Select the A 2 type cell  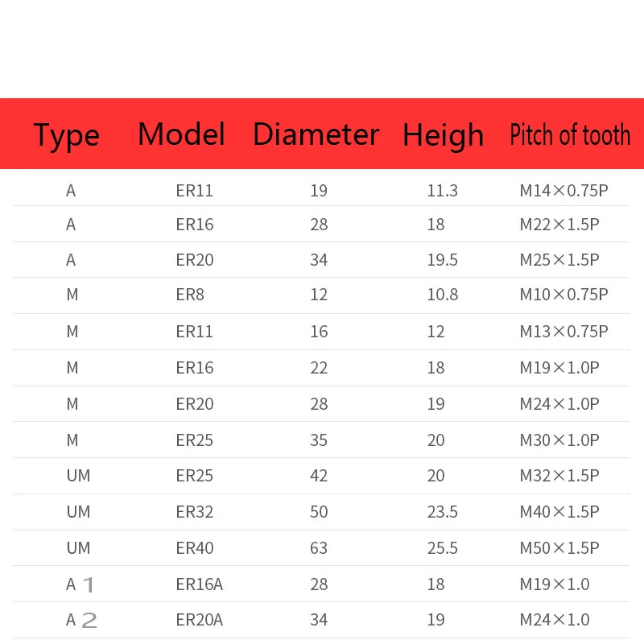tap(81, 620)
